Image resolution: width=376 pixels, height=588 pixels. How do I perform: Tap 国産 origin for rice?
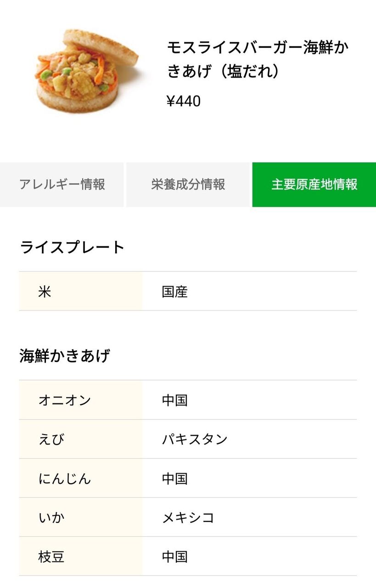pyautogui.click(x=175, y=292)
